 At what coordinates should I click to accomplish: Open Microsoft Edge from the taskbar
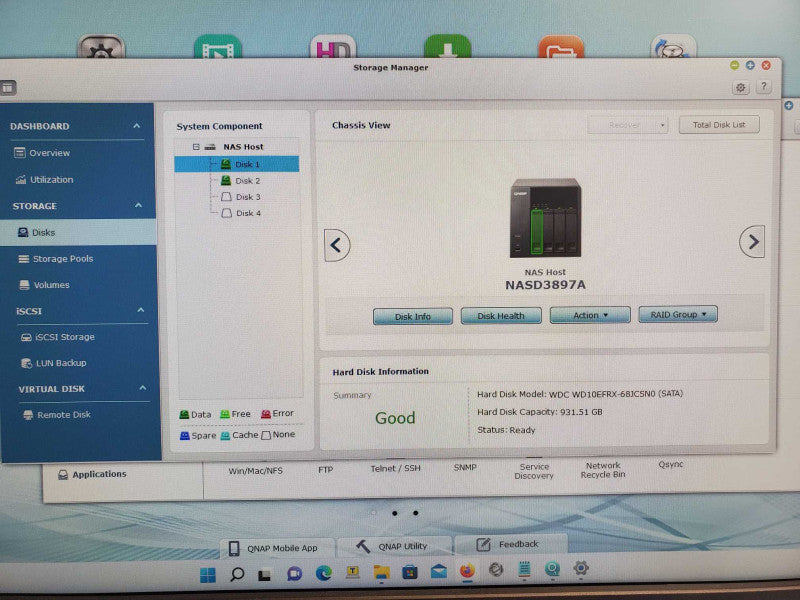pos(323,573)
